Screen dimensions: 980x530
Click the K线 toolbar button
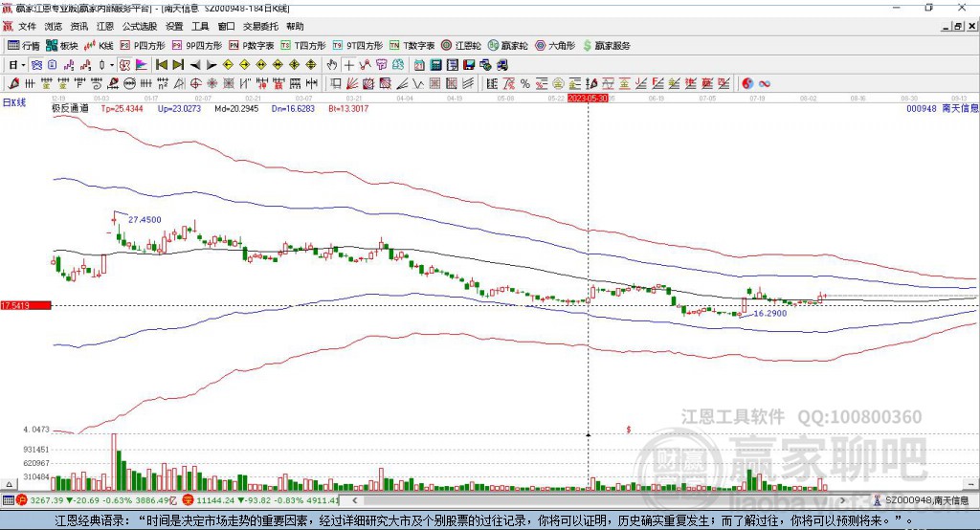pyautogui.click(x=99, y=46)
